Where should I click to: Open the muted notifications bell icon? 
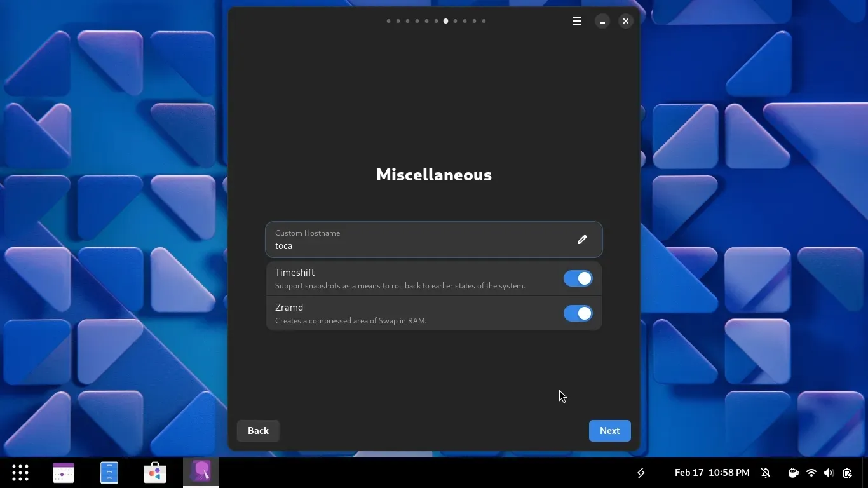766,473
